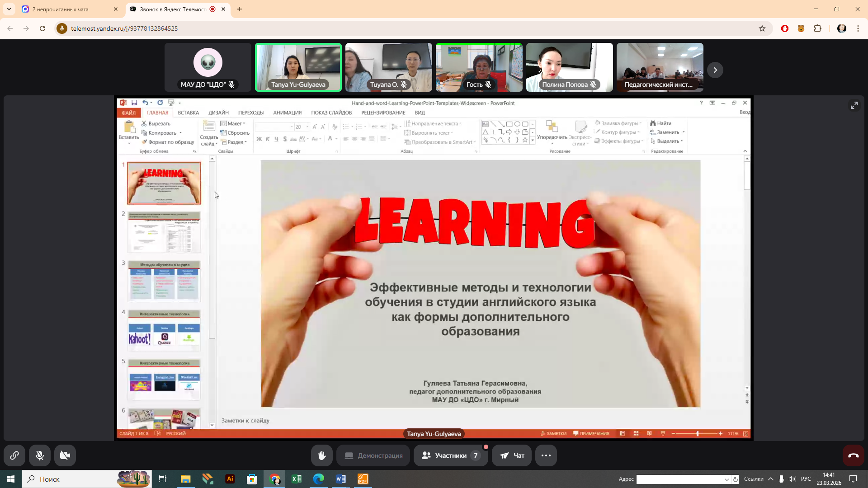Open Excel from the taskbar
The height and width of the screenshot is (488, 868).
297,479
